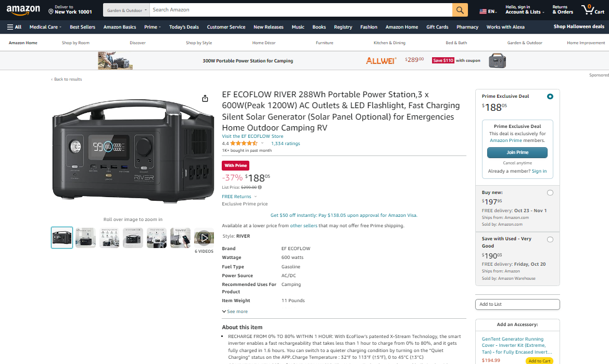
Task: Open the Add to List dropdown
Action: (x=517, y=305)
